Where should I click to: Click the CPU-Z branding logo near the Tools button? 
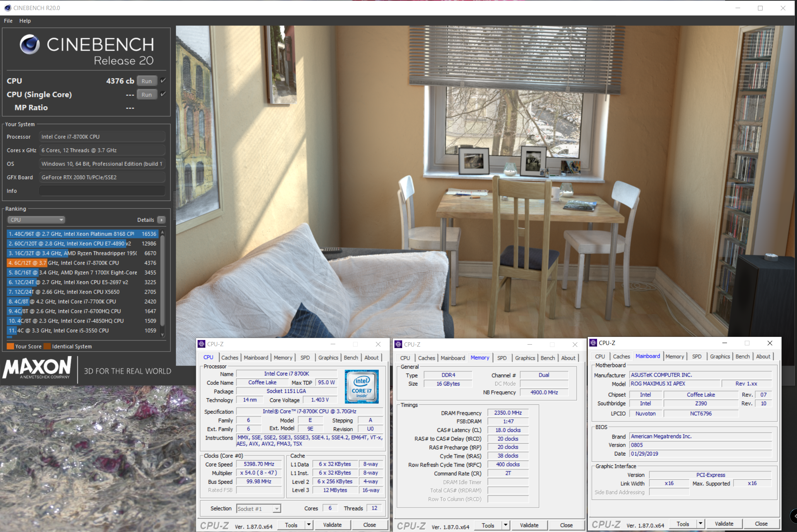tap(214, 525)
